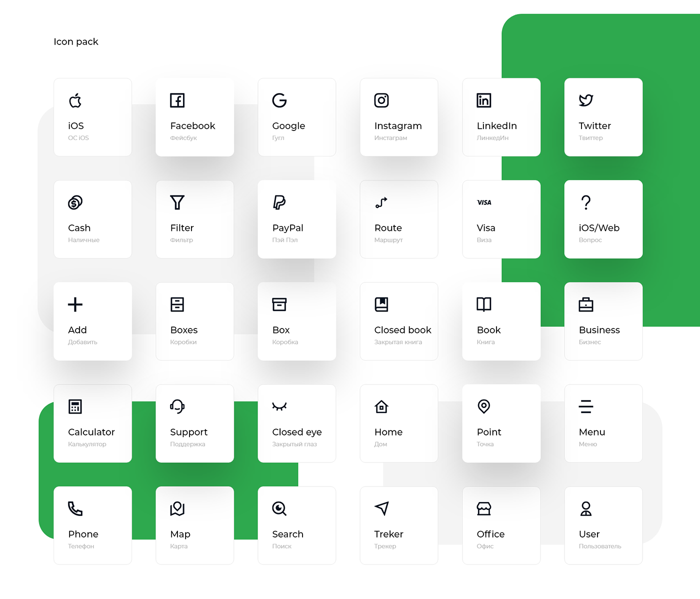
Task: Click the 'Google' card label
Action: point(288,126)
